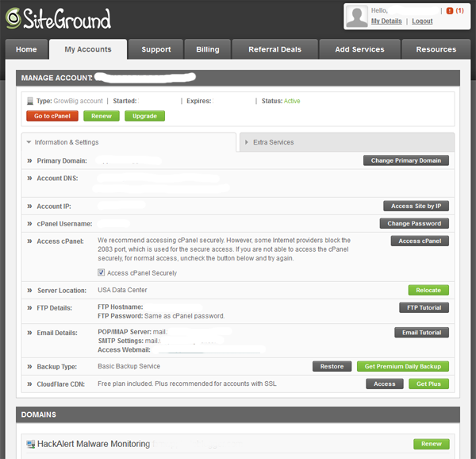Click the arrow bullet before CloudFlare CDN
476x459 pixels.
[x=29, y=384]
